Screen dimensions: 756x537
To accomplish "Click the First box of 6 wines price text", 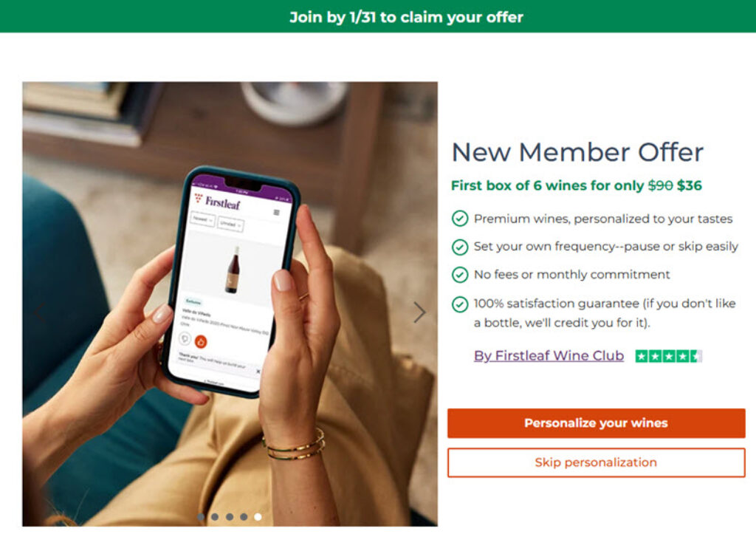I will [577, 185].
